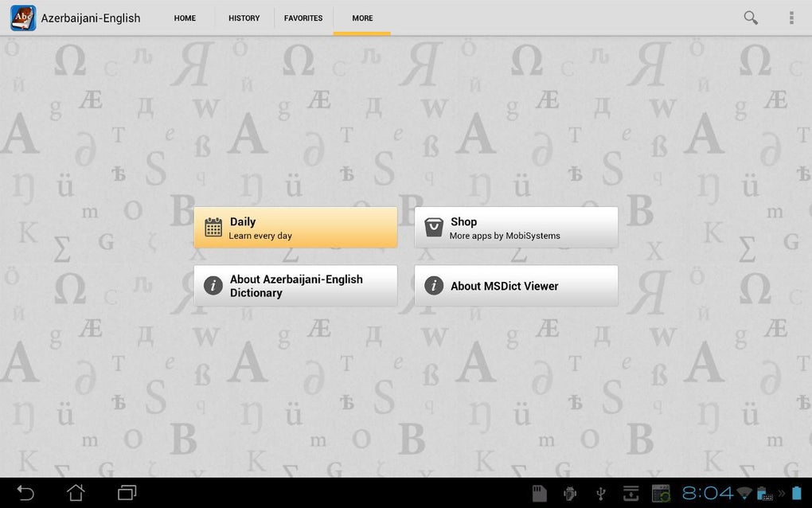
Task: Tap the battery keyboard dock status icon
Action: (764, 494)
